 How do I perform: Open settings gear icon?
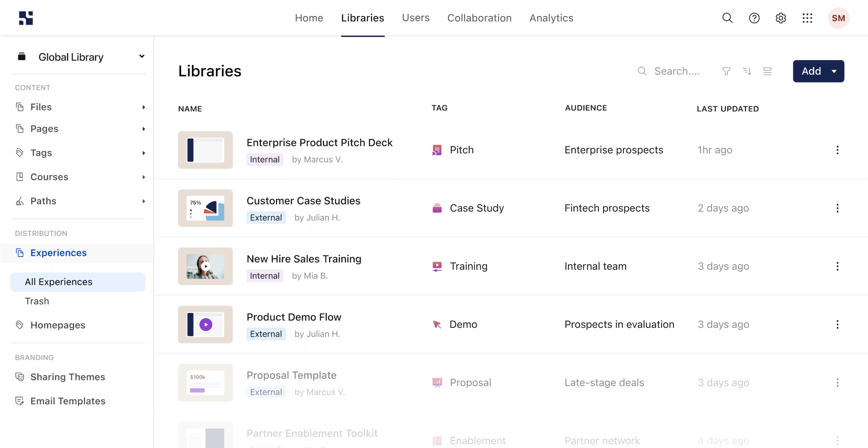tap(781, 18)
